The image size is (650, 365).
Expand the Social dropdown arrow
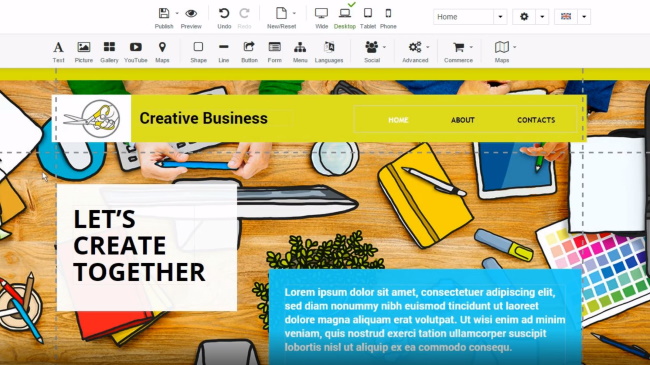384,47
